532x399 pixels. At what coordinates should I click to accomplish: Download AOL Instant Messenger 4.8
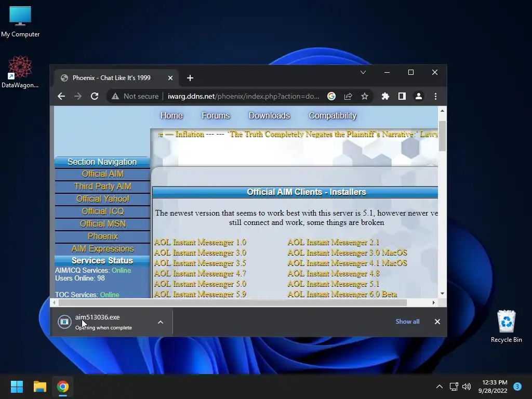[334, 273]
